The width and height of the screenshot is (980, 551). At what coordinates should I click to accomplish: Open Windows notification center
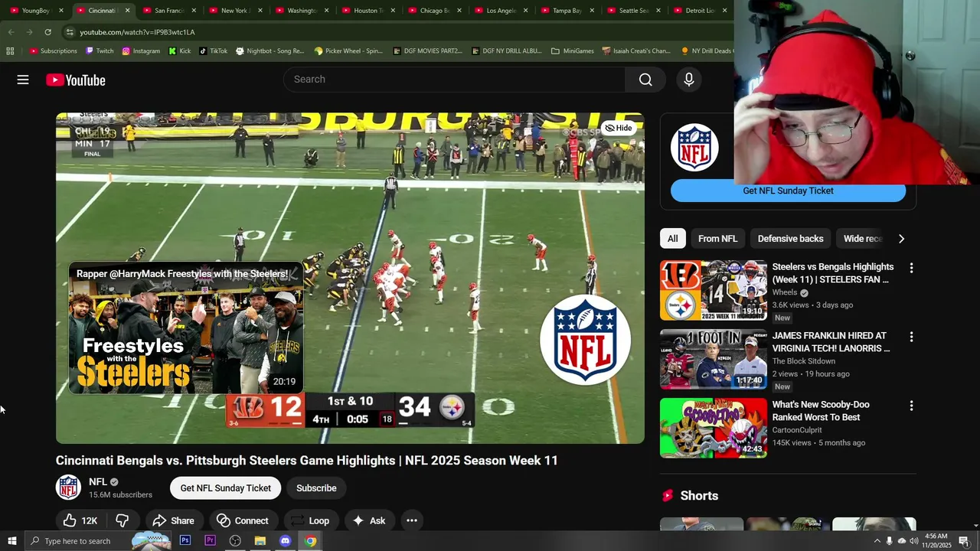pyautogui.click(x=964, y=541)
